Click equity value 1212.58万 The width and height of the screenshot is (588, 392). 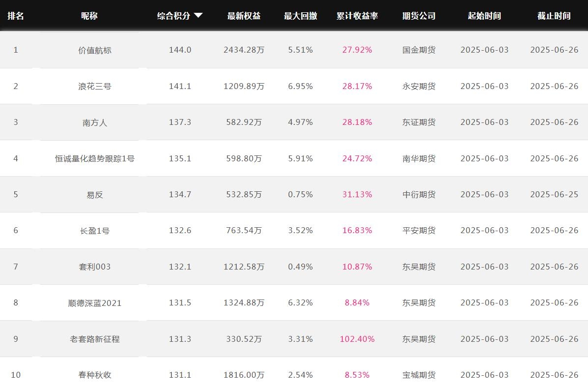244,267
